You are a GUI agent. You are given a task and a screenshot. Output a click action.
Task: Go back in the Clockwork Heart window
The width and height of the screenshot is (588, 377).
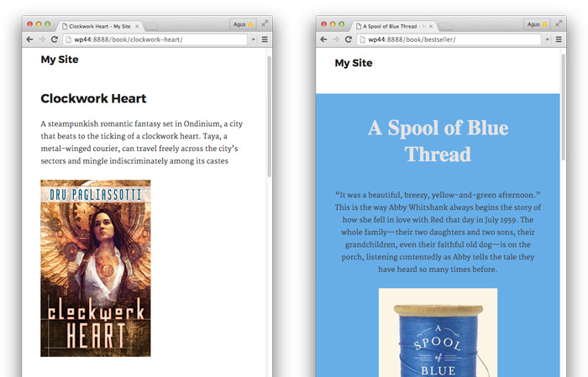(29, 39)
